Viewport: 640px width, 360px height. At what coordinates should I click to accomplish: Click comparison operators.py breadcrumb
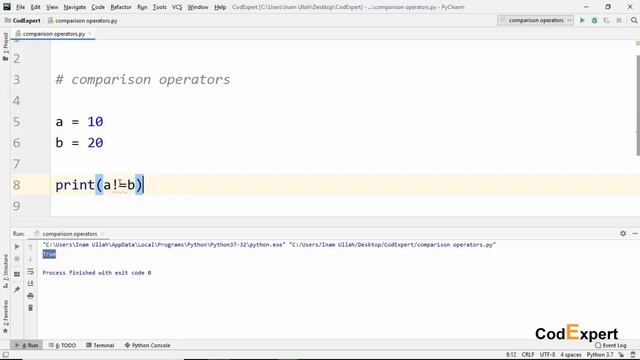point(83,20)
